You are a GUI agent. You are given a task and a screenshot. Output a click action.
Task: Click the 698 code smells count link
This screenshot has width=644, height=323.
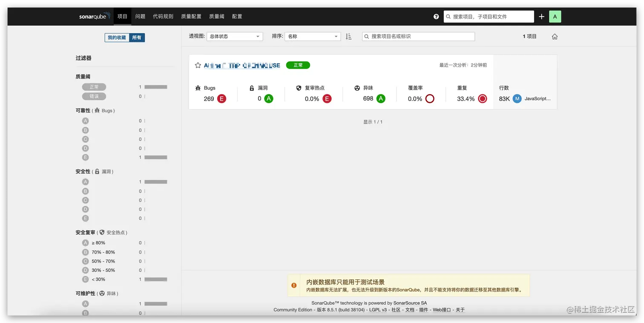coord(368,99)
